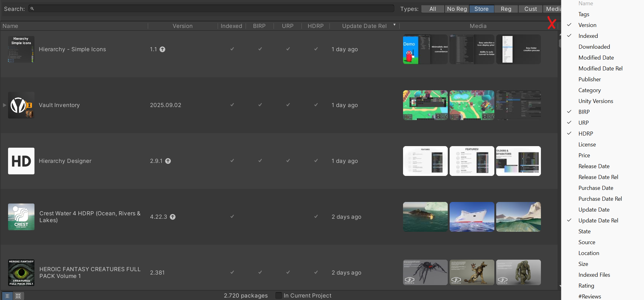Click the update arrow beside Crest Water 4.22.3
The width and height of the screenshot is (644, 300).
pyautogui.click(x=173, y=217)
